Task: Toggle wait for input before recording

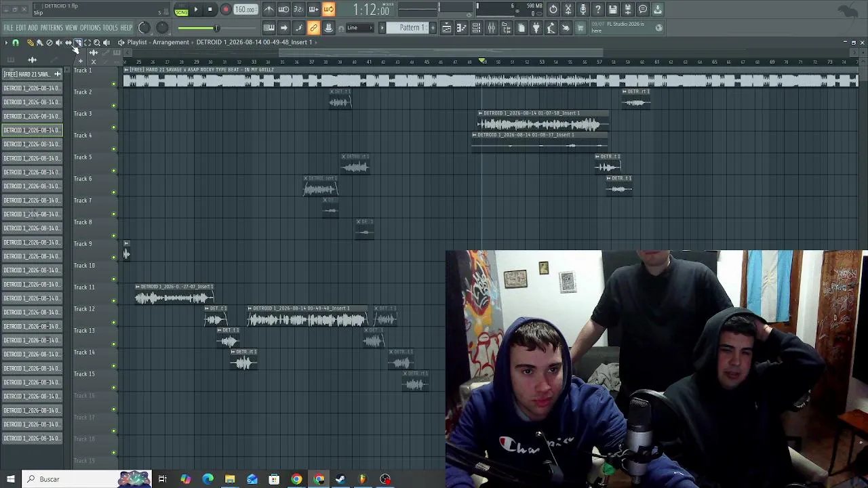Action: click(x=284, y=9)
